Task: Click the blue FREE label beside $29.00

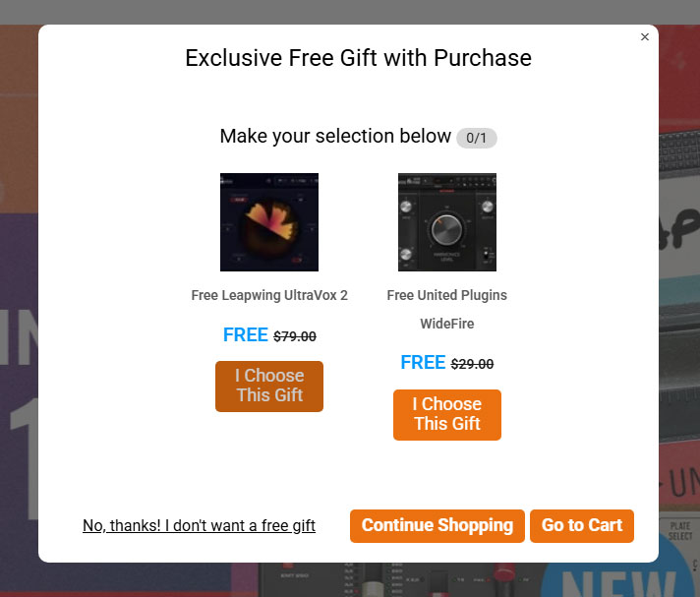Action: click(423, 363)
